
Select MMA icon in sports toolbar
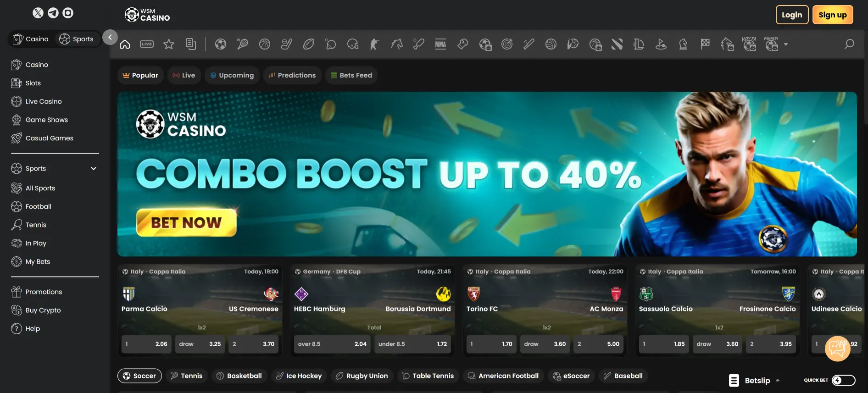[x=441, y=44]
